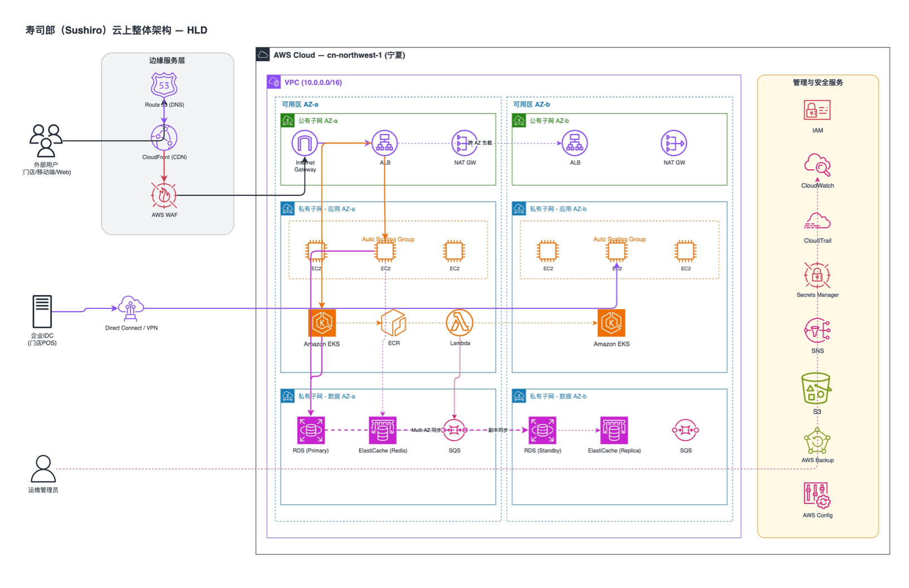Viewport: 909px width, 588px height.
Task: Select the "运维管理员" caption
Action: (43, 490)
